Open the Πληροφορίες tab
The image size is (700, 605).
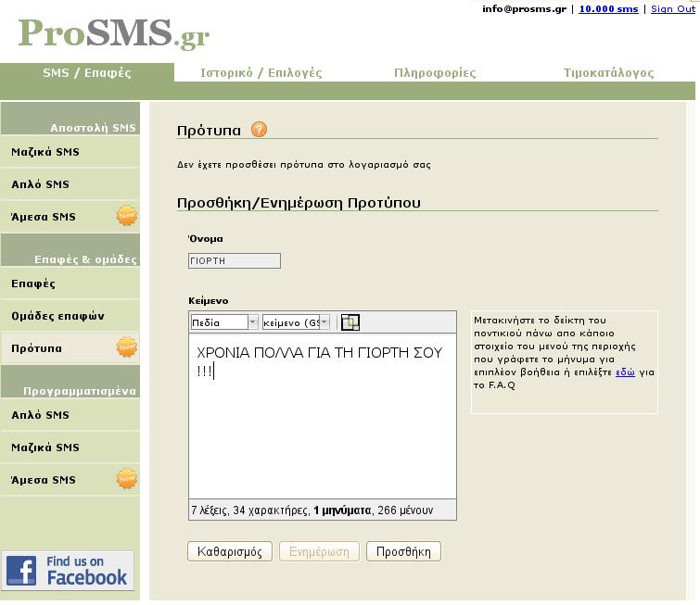click(435, 72)
